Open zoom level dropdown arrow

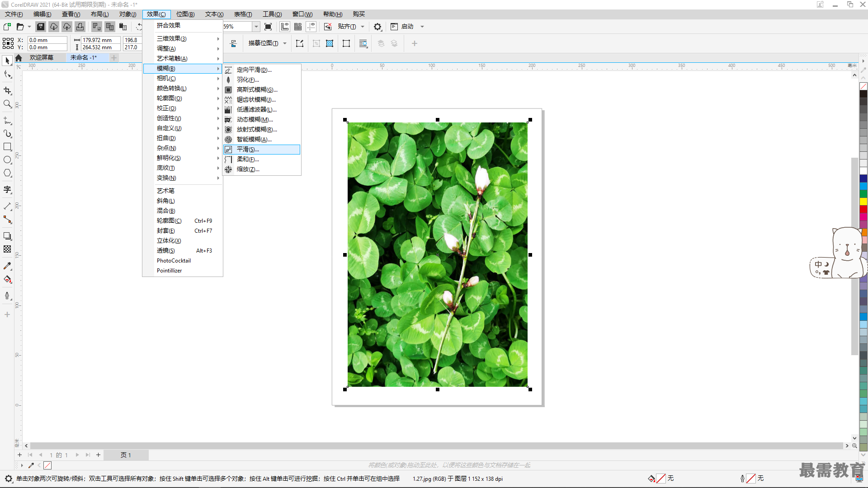tap(256, 27)
